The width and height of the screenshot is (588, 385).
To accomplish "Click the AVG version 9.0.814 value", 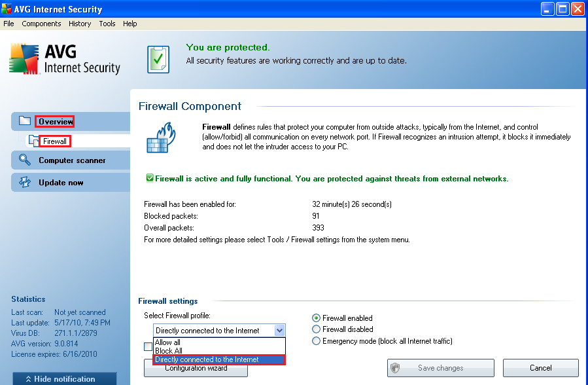I will (66, 343).
